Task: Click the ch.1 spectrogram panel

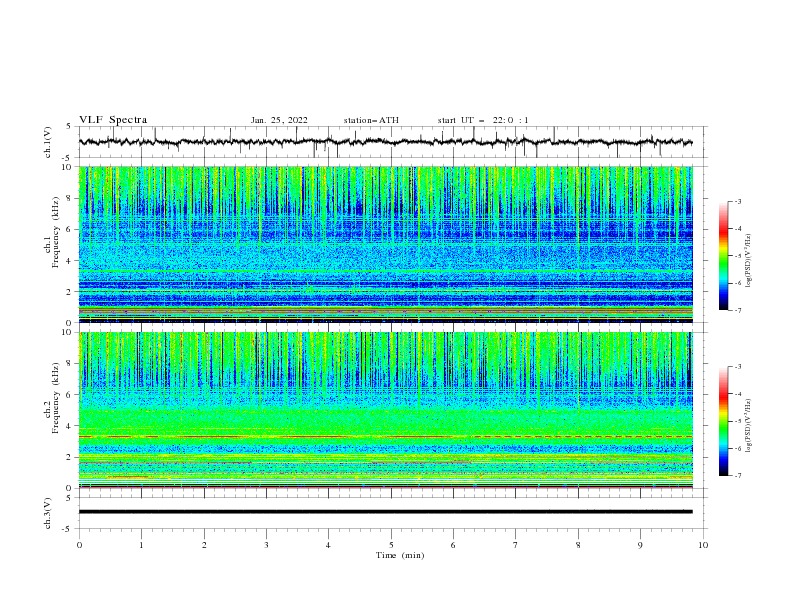Action: [x=385, y=244]
